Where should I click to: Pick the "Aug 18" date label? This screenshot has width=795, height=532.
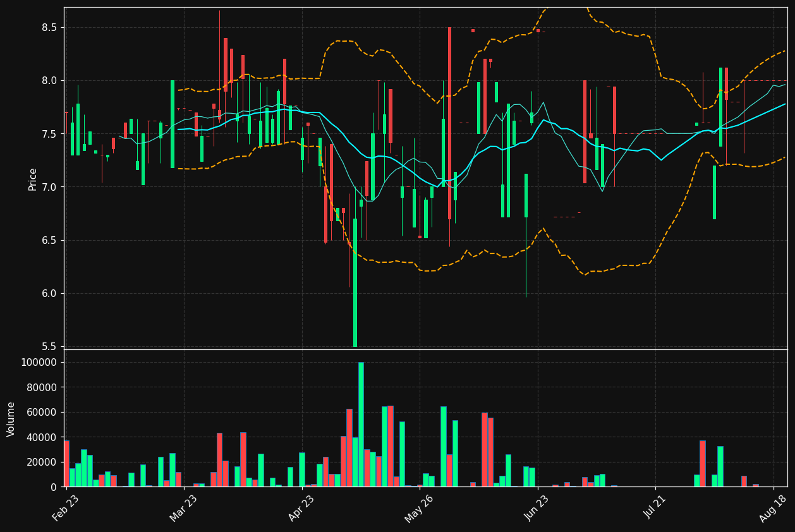pyautogui.click(x=773, y=507)
